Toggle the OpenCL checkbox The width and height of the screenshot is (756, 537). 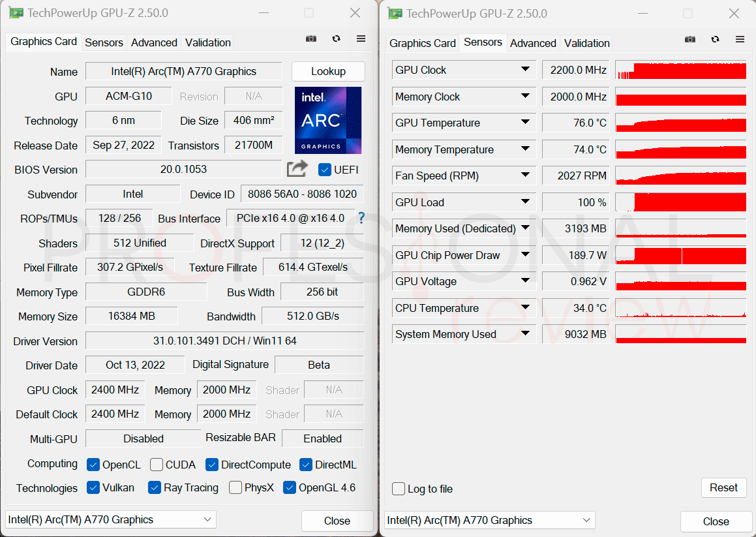(x=93, y=465)
